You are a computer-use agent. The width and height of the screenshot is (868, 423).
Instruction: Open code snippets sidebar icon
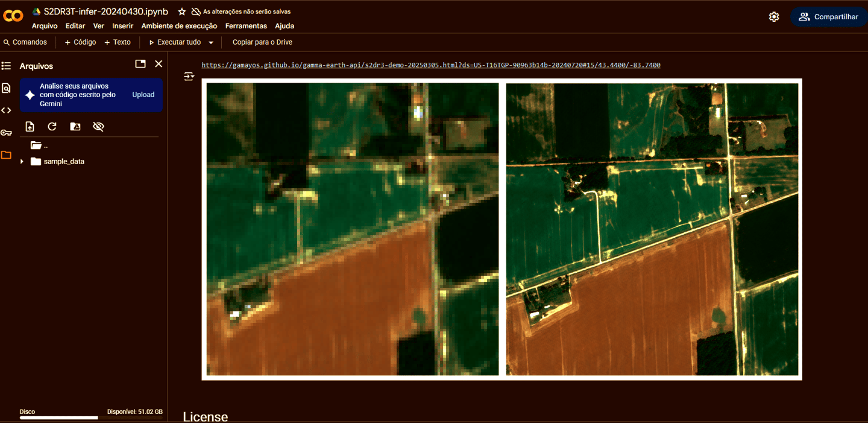(x=6, y=110)
